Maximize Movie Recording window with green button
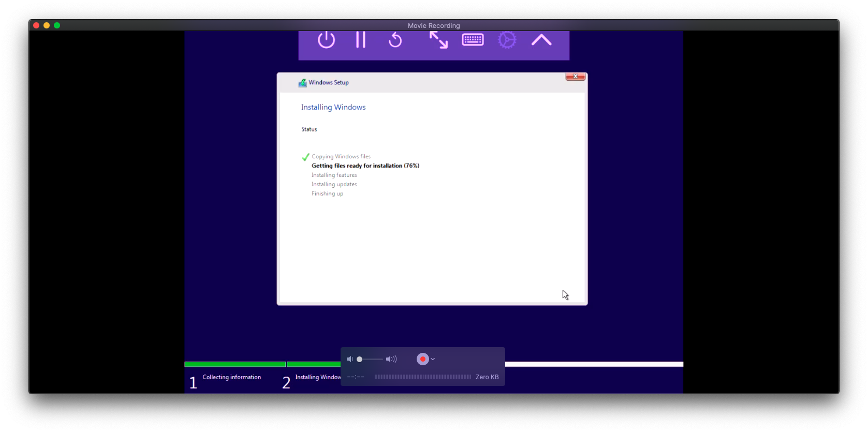This screenshot has width=868, height=432. [57, 25]
